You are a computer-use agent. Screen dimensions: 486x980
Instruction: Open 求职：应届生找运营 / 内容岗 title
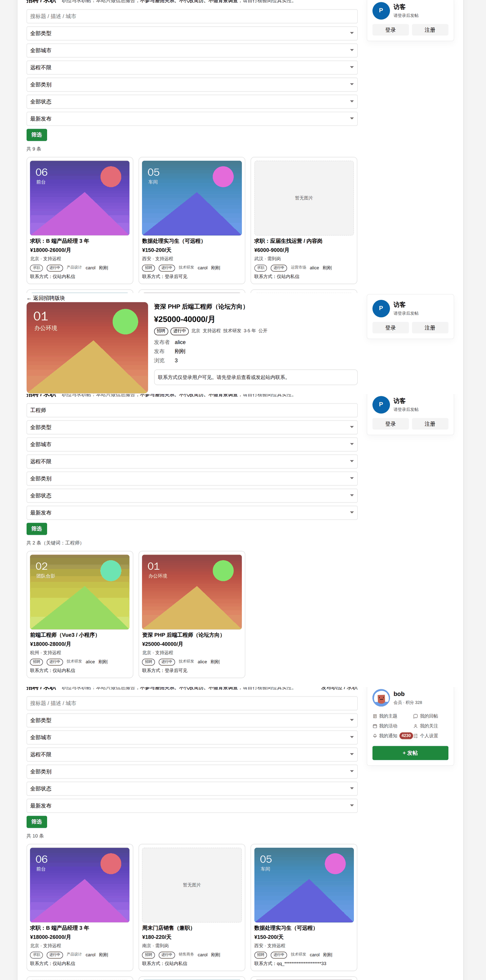[288, 241]
